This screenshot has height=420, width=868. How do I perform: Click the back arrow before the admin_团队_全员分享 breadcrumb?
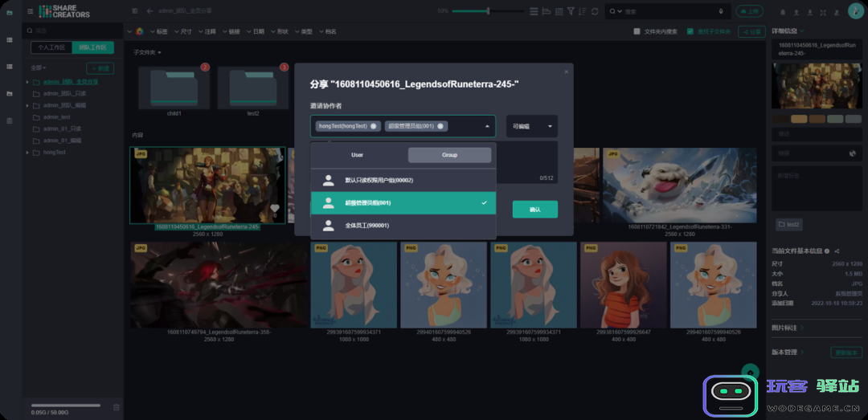pyautogui.click(x=149, y=11)
